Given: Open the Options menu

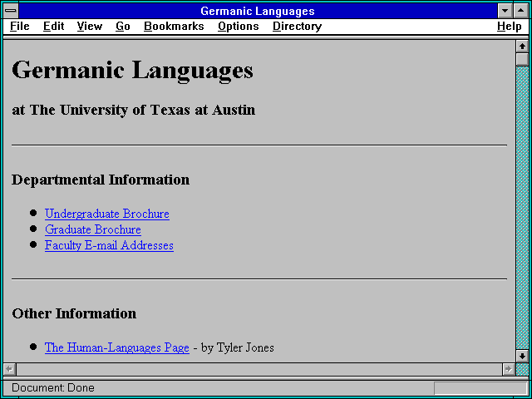Looking at the screenshot, I should [x=239, y=26].
